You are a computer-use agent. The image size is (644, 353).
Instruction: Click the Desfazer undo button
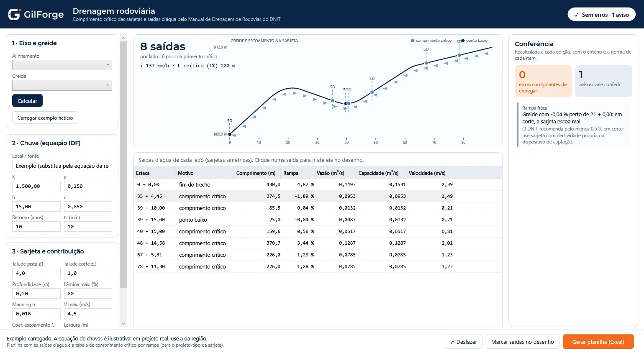[464, 342]
